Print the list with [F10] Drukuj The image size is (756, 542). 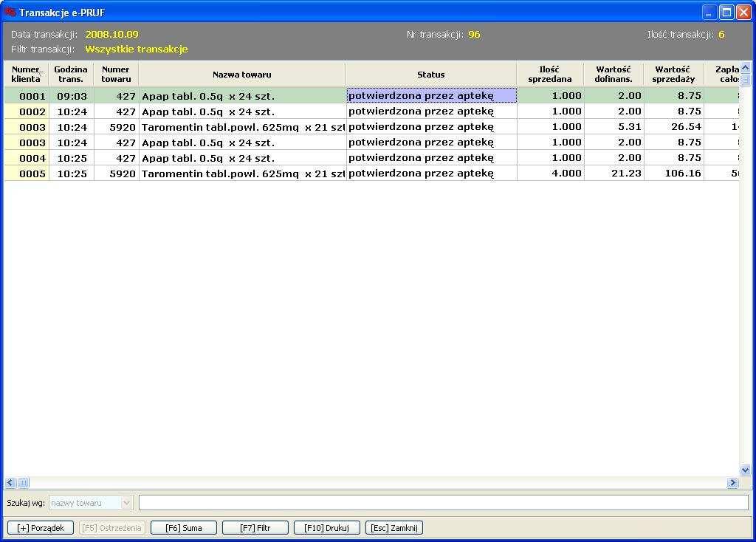[x=326, y=527]
